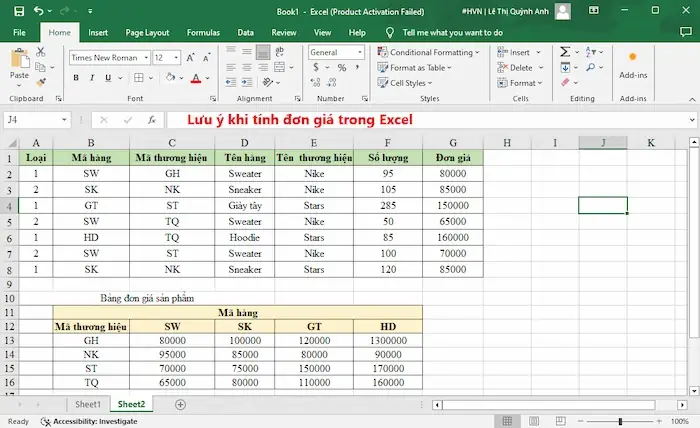Click the Align Left icon
This screenshot has width=700, height=428.
[231, 67]
